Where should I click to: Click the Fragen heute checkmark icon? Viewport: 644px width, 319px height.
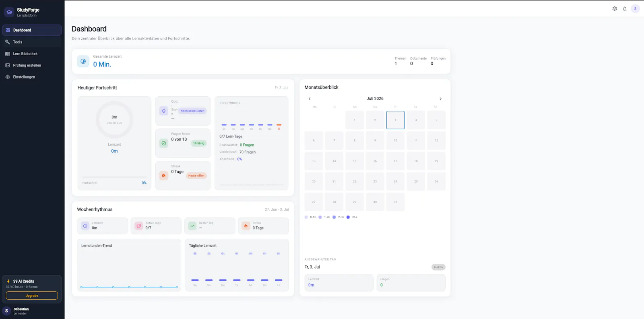tap(164, 143)
